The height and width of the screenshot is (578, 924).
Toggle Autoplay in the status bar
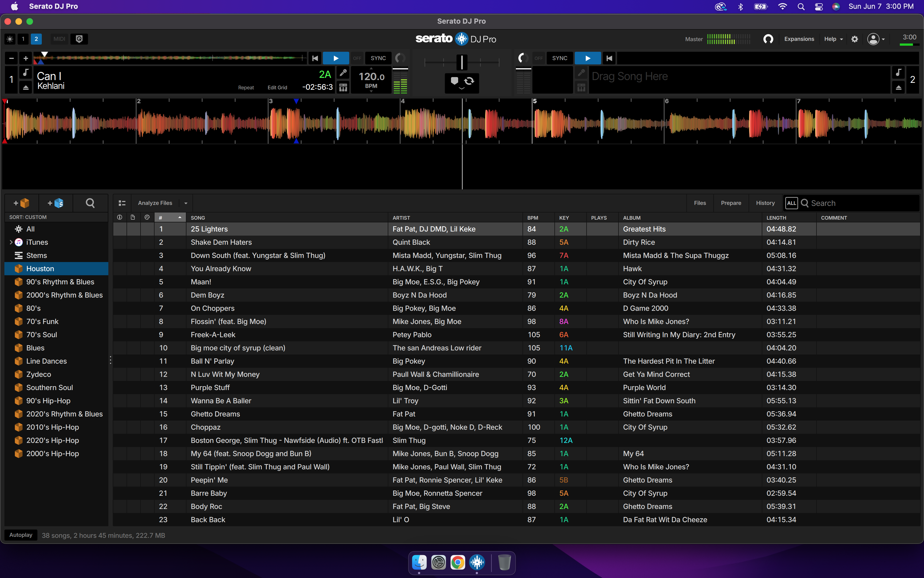tap(21, 535)
